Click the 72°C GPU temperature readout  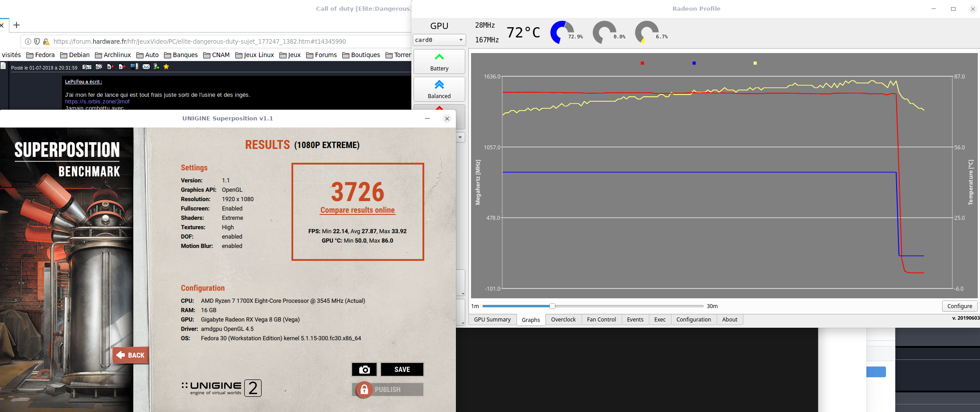pyautogui.click(x=523, y=33)
